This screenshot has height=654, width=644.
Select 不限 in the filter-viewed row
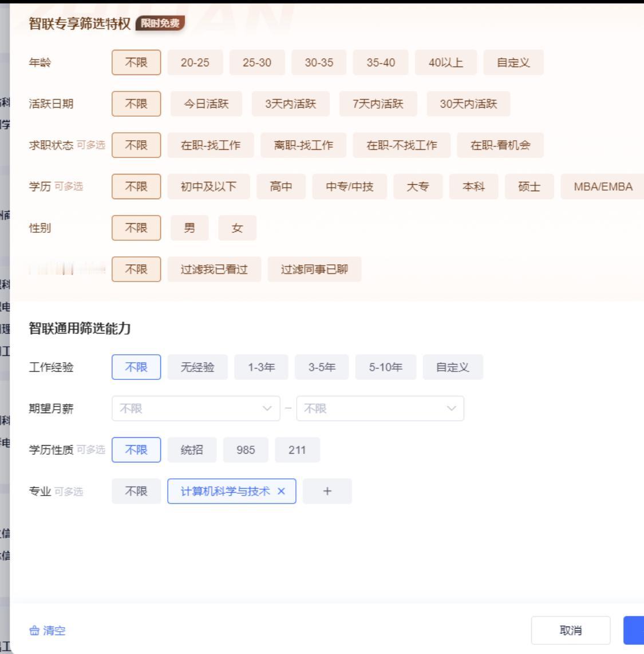(x=136, y=269)
